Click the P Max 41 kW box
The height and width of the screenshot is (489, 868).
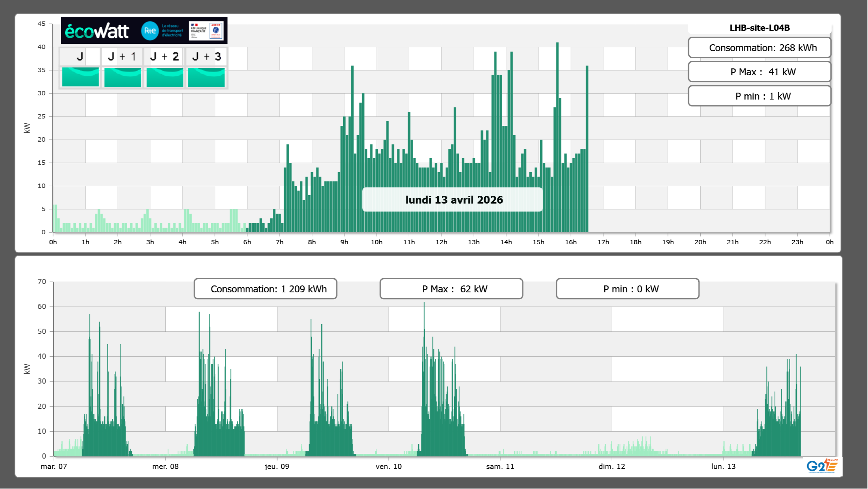tap(759, 72)
